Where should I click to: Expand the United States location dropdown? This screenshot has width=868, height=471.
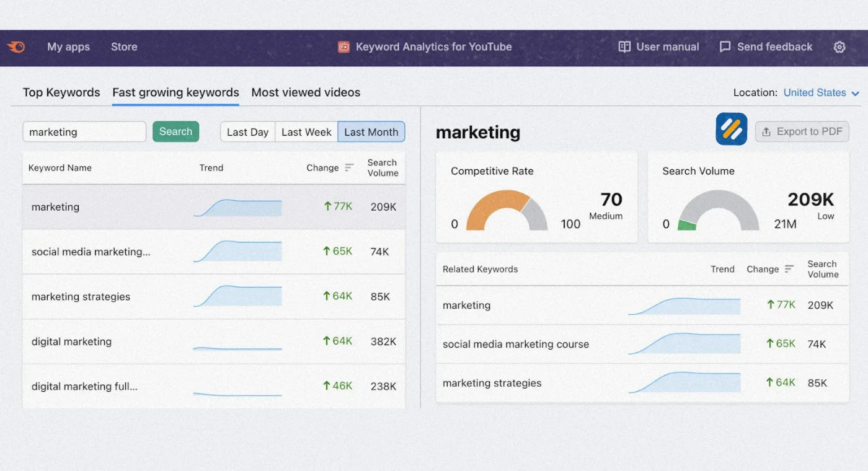tap(821, 92)
